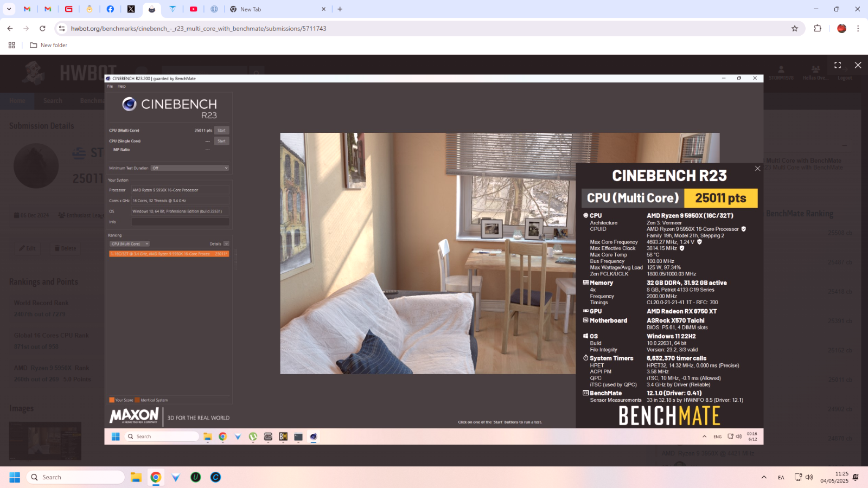Open volume control in host system tray

[809, 477]
